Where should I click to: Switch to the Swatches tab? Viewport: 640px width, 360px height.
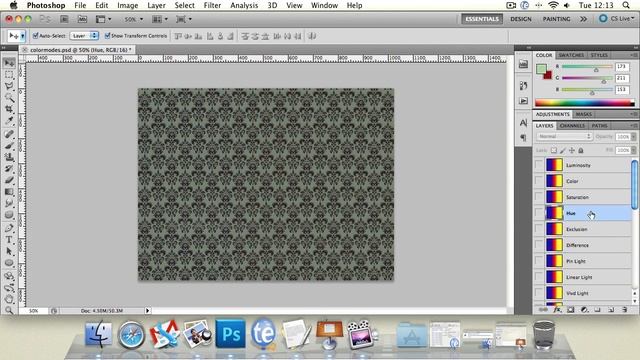coord(571,55)
